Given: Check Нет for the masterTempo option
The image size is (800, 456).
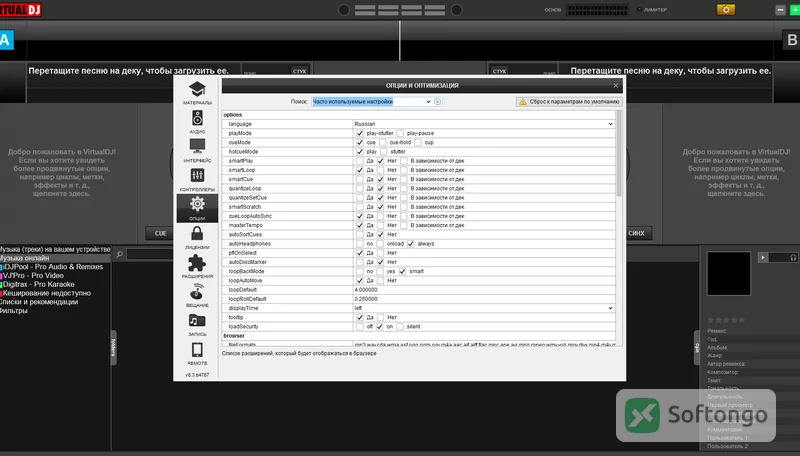Looking at the screenshot, I should tap(381, 225).
